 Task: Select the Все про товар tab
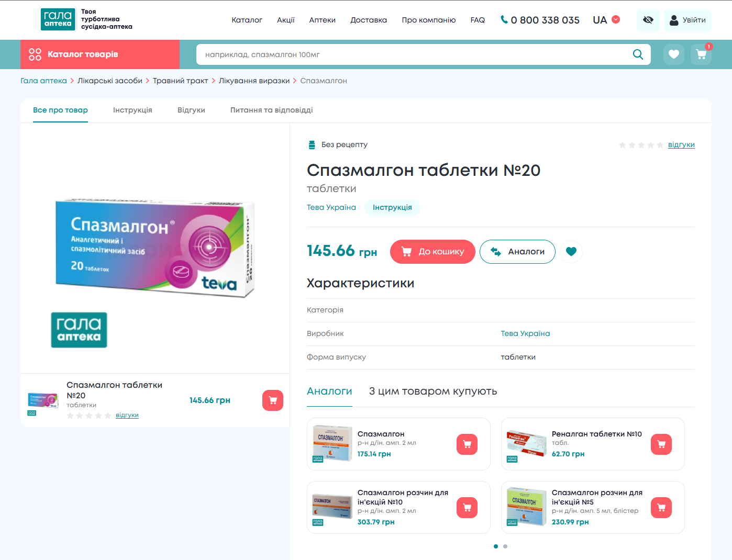(60, 110)
